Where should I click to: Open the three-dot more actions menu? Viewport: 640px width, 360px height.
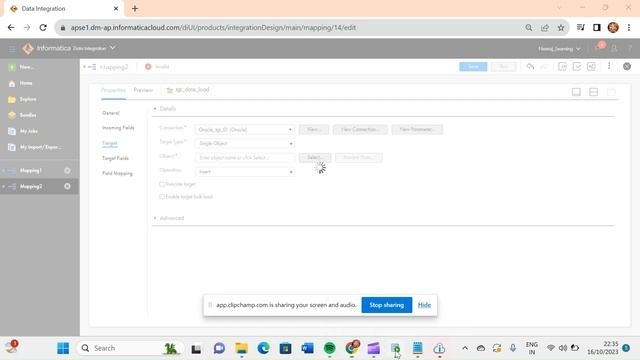pos(609,66)
